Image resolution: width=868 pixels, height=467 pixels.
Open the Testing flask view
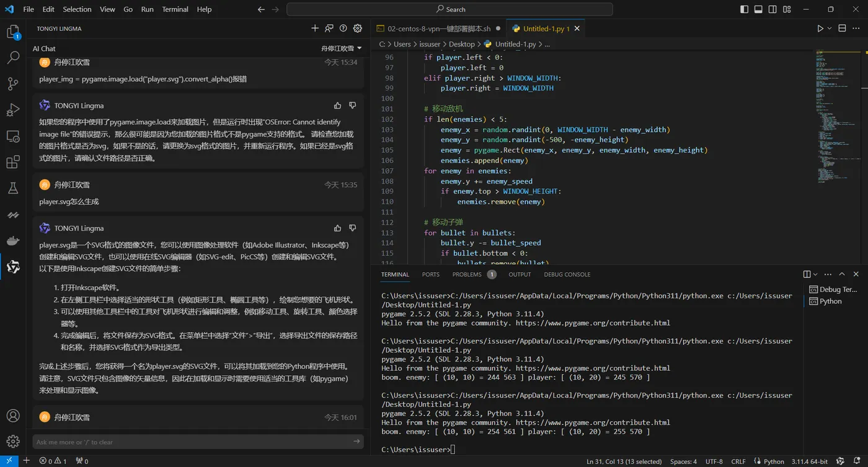13,189
